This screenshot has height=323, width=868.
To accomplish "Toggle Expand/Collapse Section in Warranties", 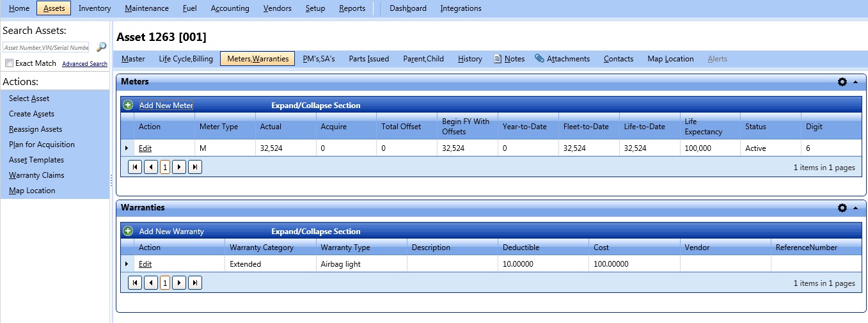I will pos(316,232).
